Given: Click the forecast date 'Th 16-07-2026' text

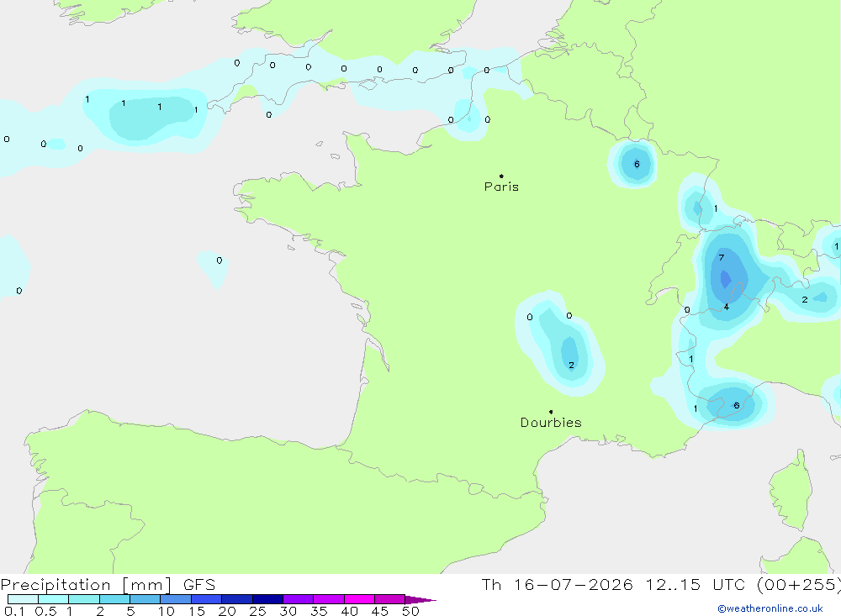Looking at the screenshot, I should click(x=558, y=585).
